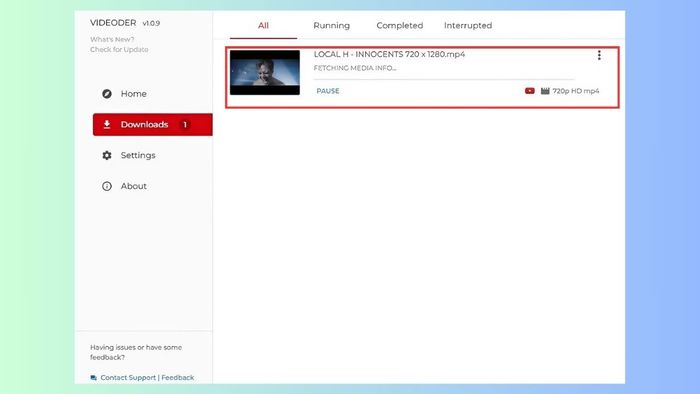Click the 720p HD mp4 label
The image size is (700, 394).
(x=576, y=91)
